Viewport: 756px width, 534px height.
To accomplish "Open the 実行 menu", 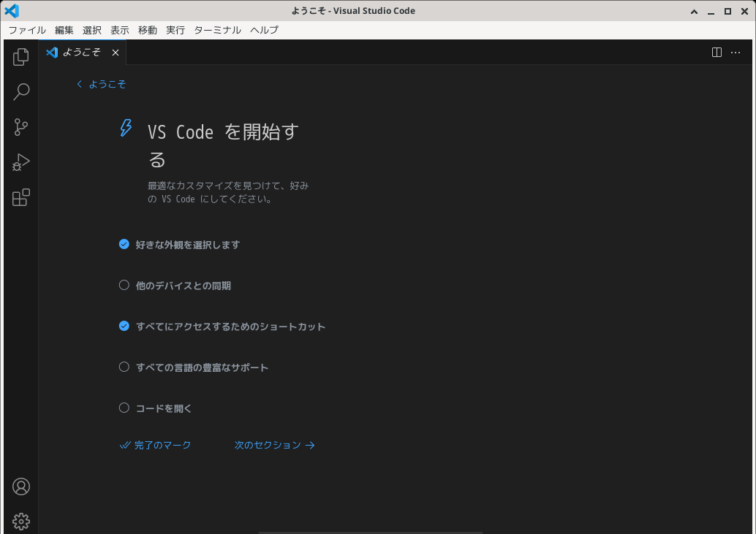I will point(175,30).
